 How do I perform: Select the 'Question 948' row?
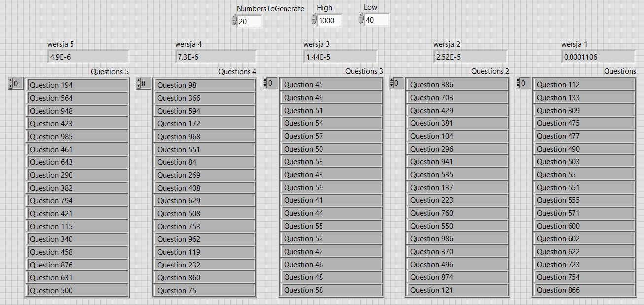[x=77, y=111]
